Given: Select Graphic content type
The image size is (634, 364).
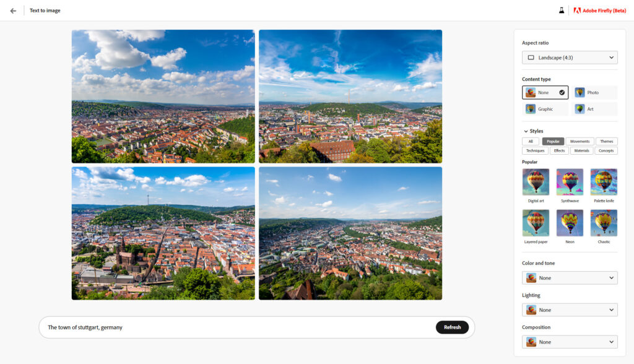Looking at the screenshot, I should click(x=545, y=109).
